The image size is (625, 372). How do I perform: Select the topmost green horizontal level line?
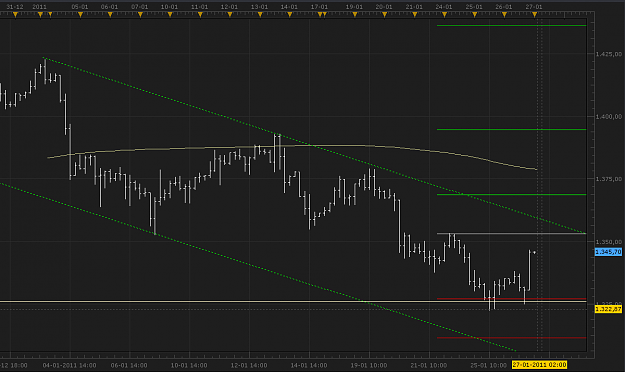click(511, 26)
